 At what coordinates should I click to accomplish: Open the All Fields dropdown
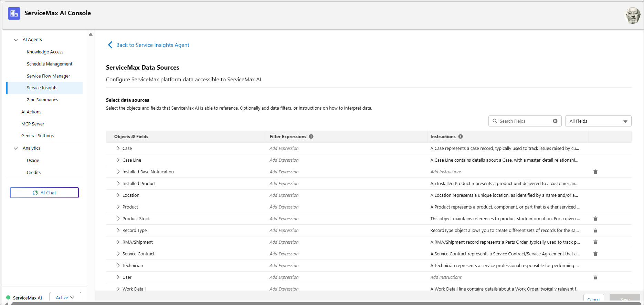[x=598, y=121]
